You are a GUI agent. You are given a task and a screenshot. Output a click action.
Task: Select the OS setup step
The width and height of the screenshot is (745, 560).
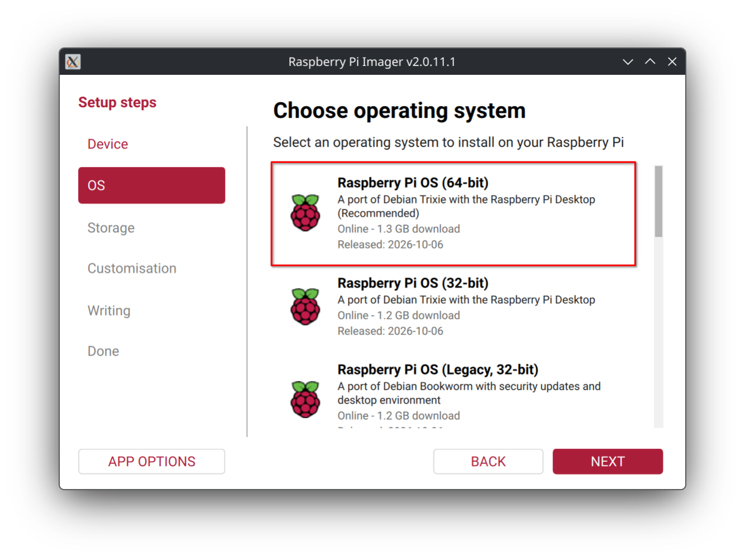(151, 185)
